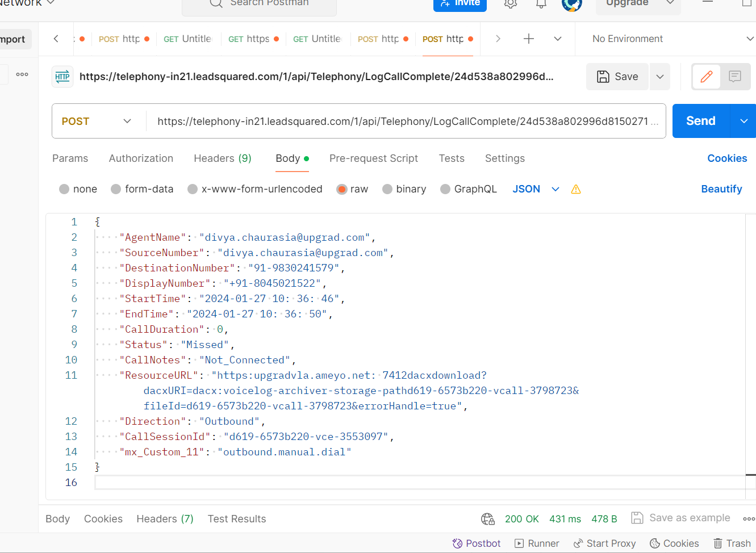Expand the Send button dropdown arrow
The height and width of the screenshot is (553, 756).
744,121
